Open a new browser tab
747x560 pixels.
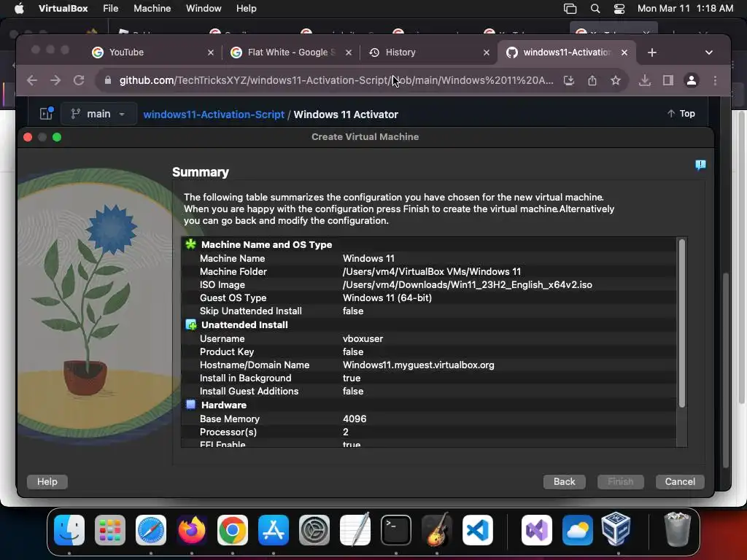tap(652, 52)
